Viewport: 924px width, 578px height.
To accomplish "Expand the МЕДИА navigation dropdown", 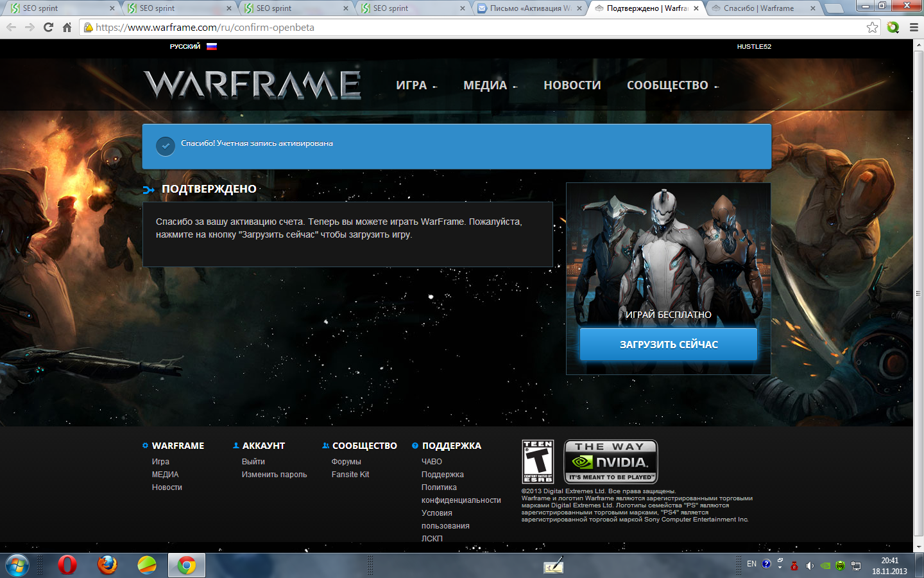I will tap(490, 85).
